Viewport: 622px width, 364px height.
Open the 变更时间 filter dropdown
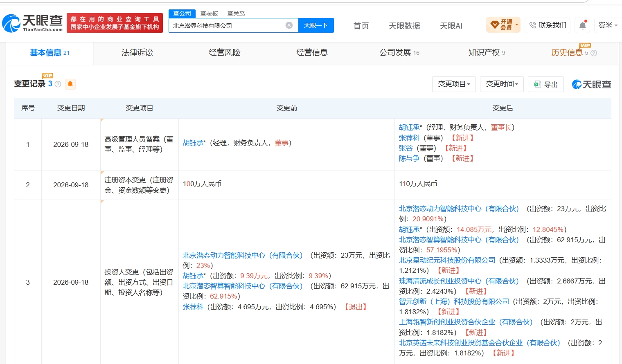(x=502, y=84)
